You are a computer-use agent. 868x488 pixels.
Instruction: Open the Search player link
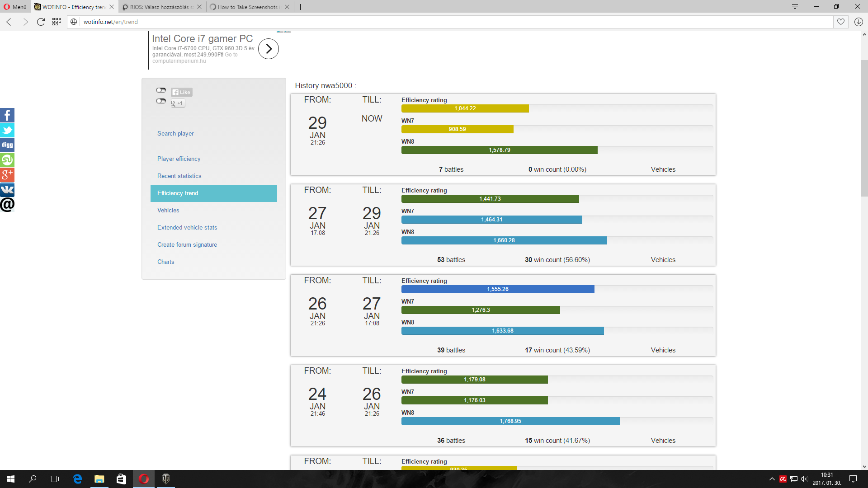175,133
